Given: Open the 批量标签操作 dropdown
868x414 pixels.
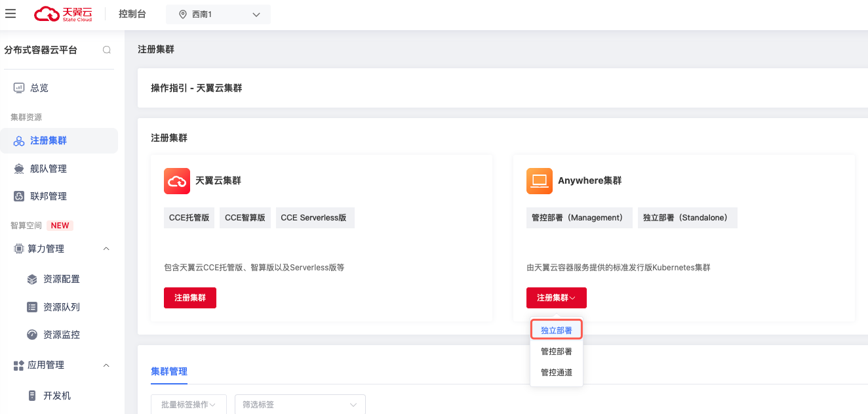Looking at the screenshot, I should [x=189, y=405].
